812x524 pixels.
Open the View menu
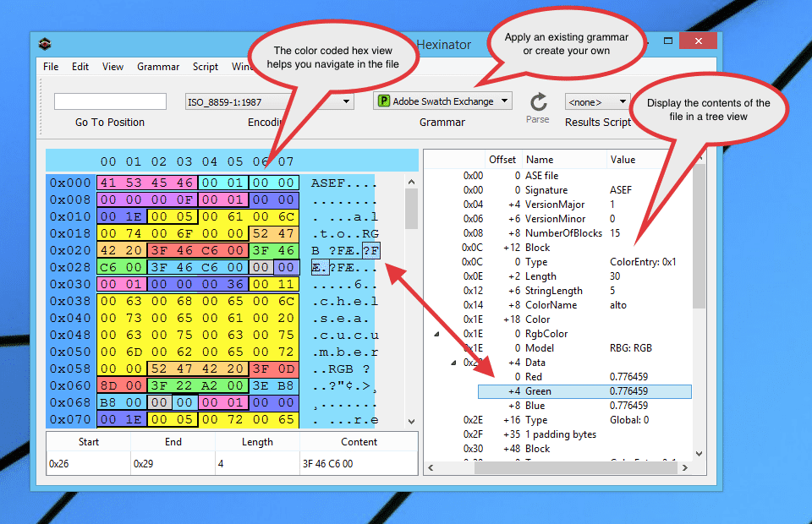112,67
